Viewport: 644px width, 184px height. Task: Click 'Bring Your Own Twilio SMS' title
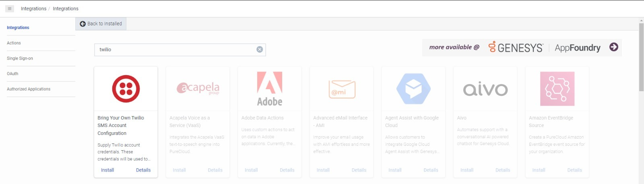tap(121, 125)
